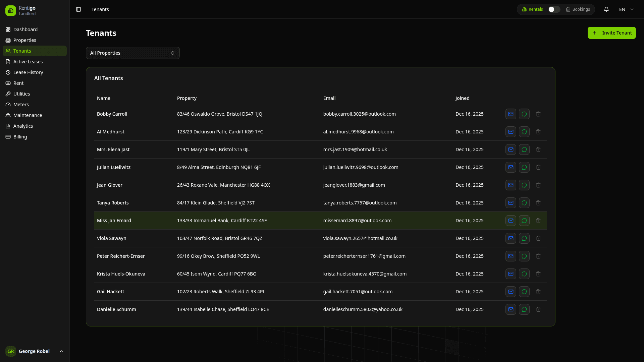Click trash icon in Jean Glover's row
This screenshot has width=644, height=362.
coord(538,185)
